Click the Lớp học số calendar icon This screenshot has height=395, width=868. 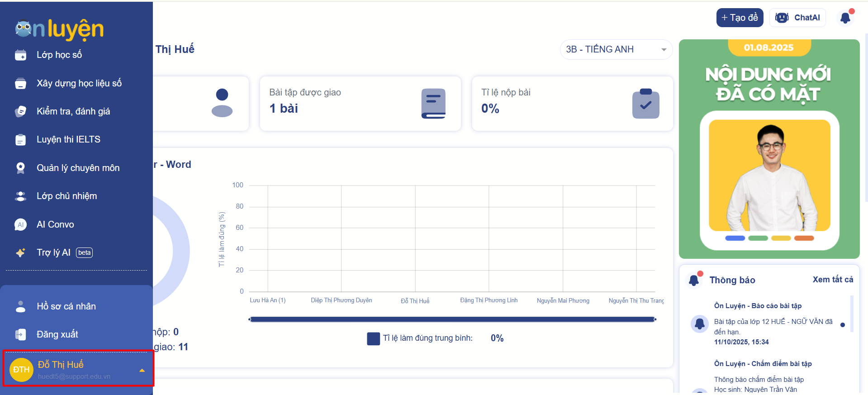point(20,55)
